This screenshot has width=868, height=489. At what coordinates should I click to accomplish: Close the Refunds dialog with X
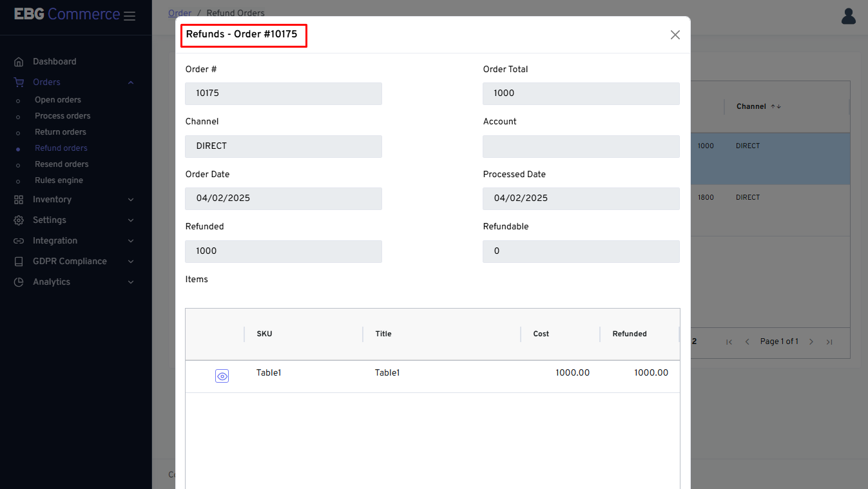click(675, 35)
